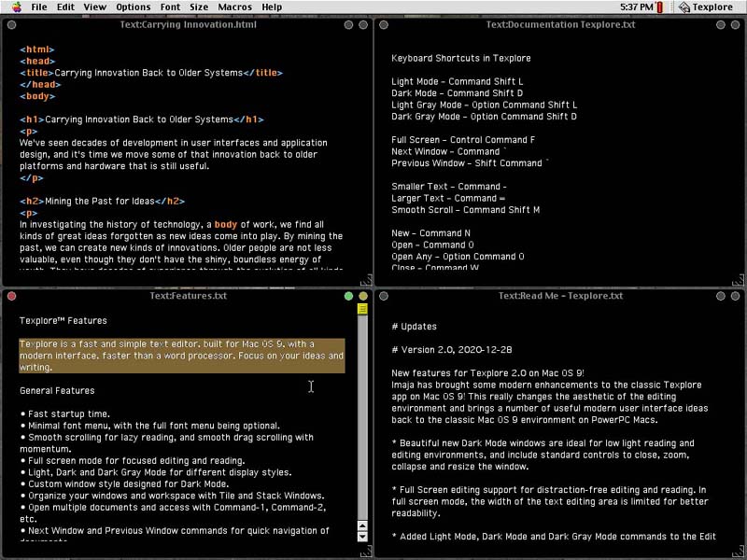Open the File menu
Viewport: 747px width, 560px height.
tap(39, 7)
